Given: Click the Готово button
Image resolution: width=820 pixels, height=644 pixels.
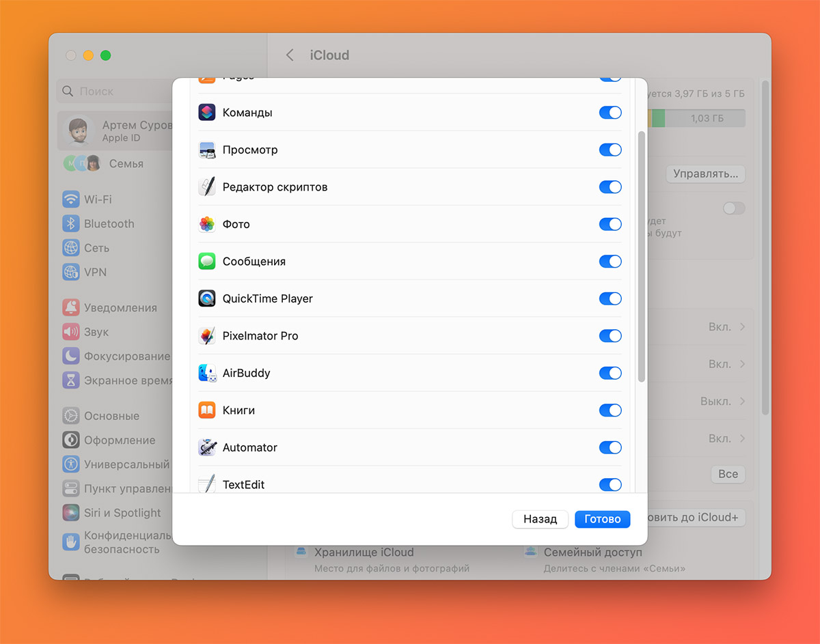Looking at the screenshot, I should 602,519.
